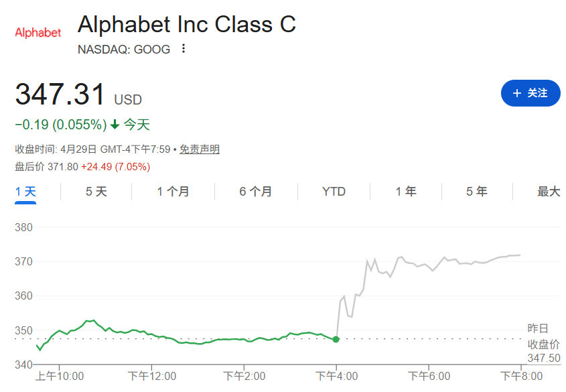Switch to the 1 个月 tab
The width and height of the screenshot is (566, 392).
pos(173,192)
